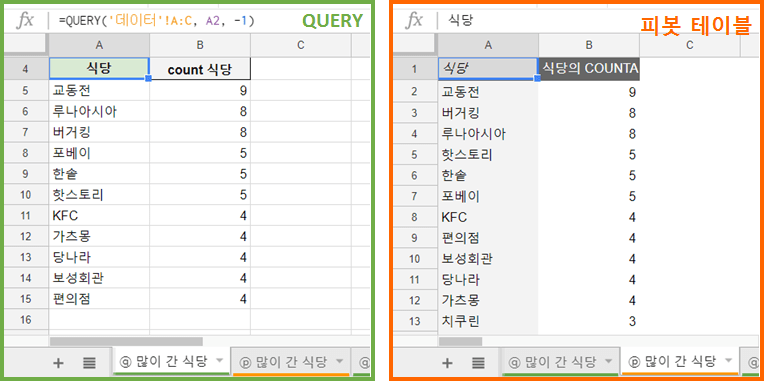
Task: Click 루나아시아 cell in QUERY window
Action: tap(99, 112)
